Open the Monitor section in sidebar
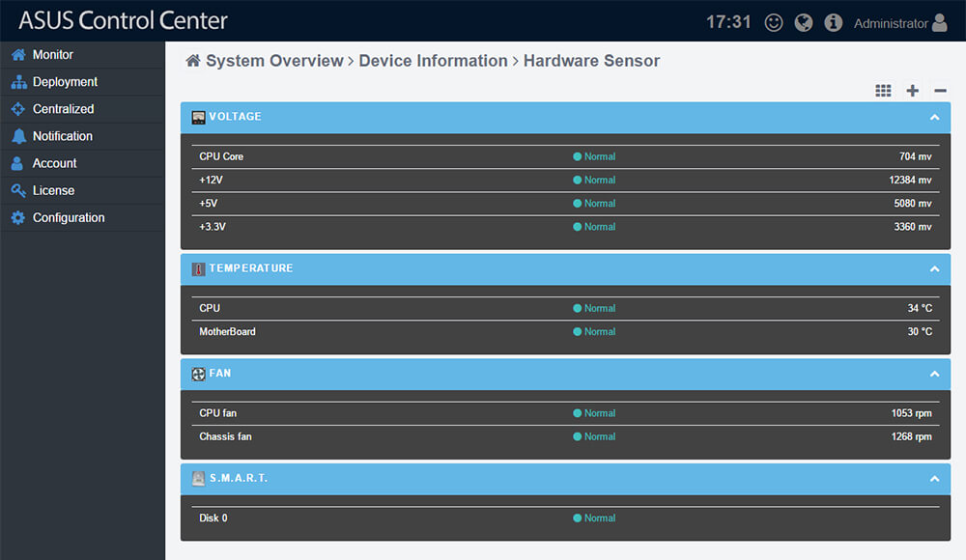 [54, 55]
